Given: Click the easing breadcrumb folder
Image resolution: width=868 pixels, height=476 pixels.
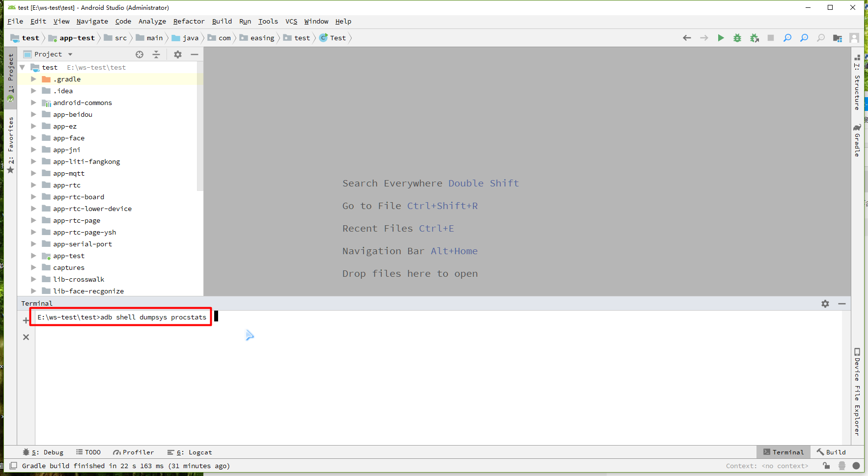Looking at the screenshot, I should point(257,38).
